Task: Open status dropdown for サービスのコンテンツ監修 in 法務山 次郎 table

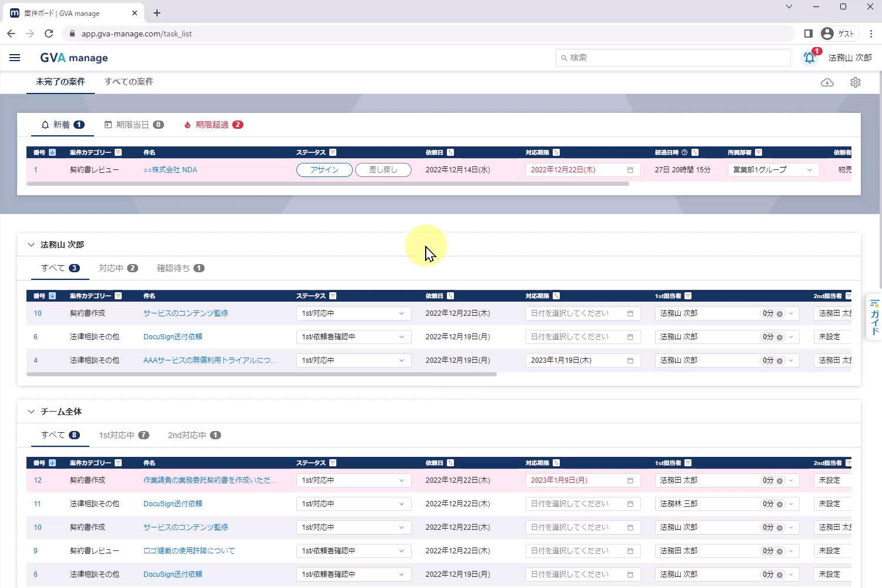Action: tap(353, 313)
